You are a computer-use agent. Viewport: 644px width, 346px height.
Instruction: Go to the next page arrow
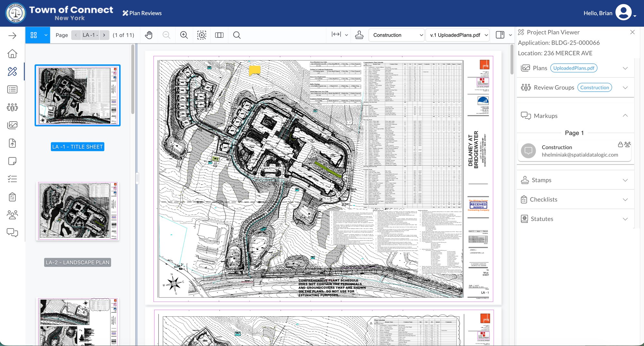(x=104, y=35)
